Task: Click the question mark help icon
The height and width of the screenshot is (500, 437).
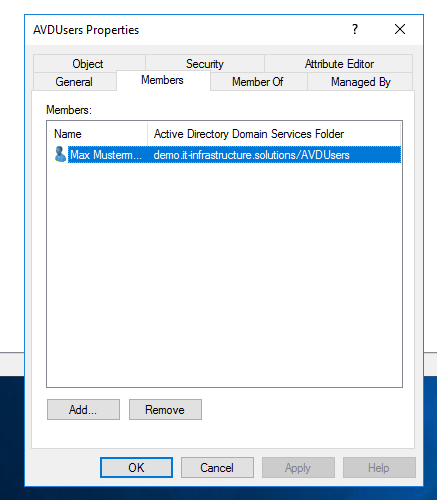Action: pyautogui.click(x=355, y=29)
